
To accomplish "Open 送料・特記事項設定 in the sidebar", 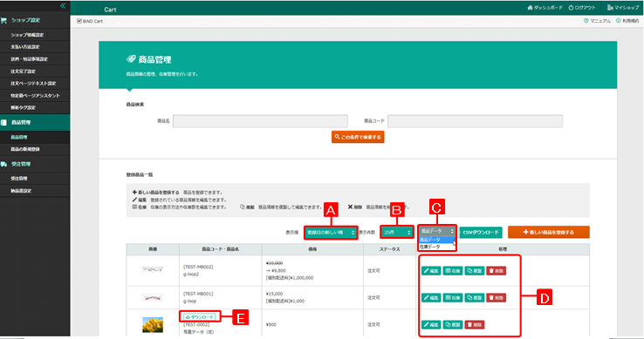I will click(29, 59).
